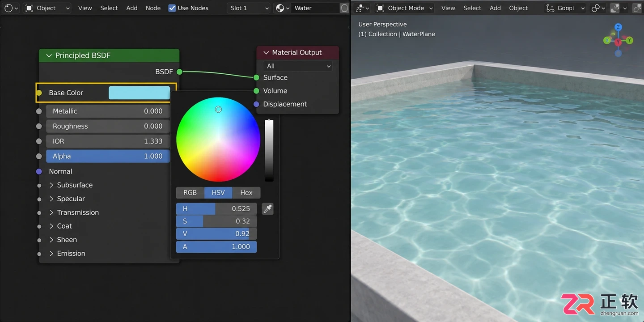
Task: Switch color picker to Hex mode
Action: (246, 193)
